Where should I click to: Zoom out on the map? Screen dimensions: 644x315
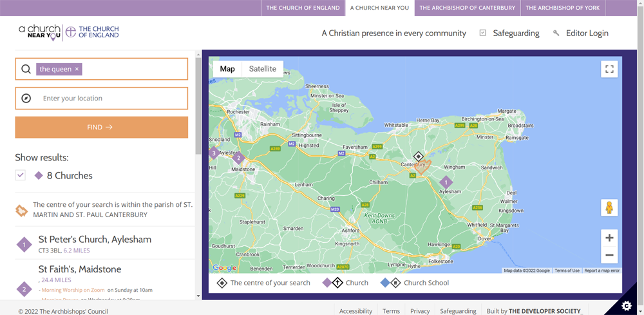[x=609, y=255]
